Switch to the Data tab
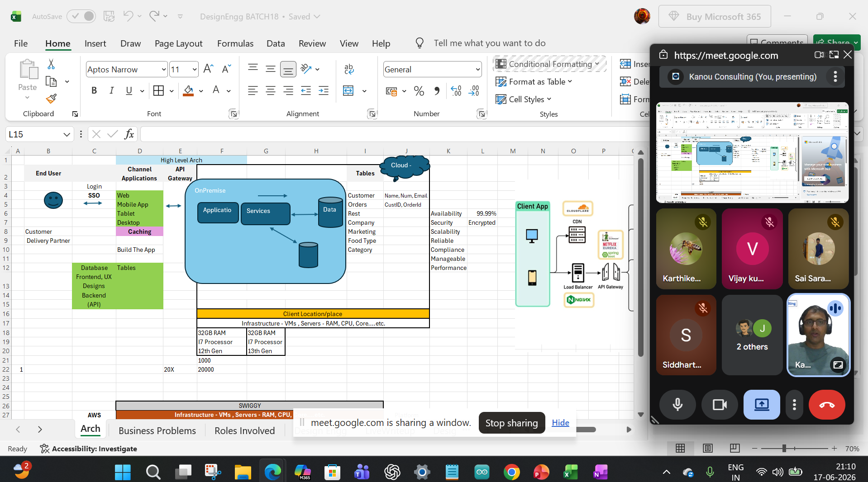Screen dimensions: 868x482 coord(276,43)
